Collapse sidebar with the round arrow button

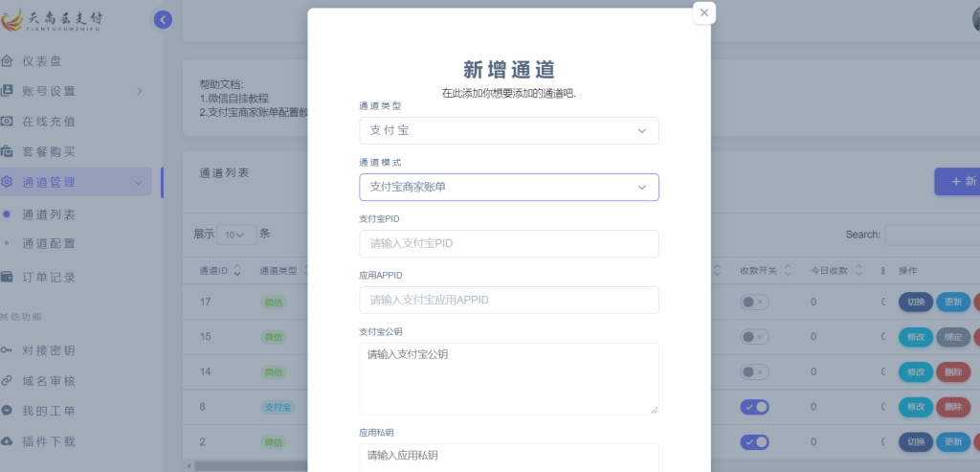163,19
